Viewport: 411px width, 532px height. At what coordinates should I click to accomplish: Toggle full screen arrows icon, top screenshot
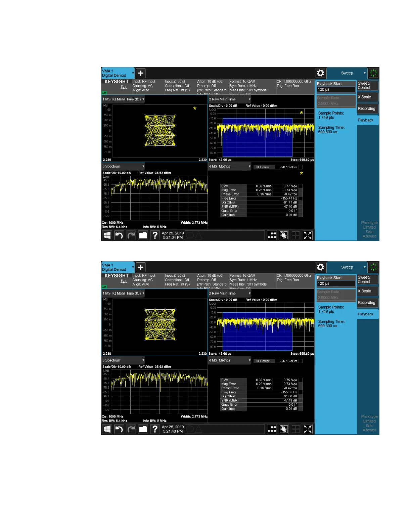click(308, 235)
